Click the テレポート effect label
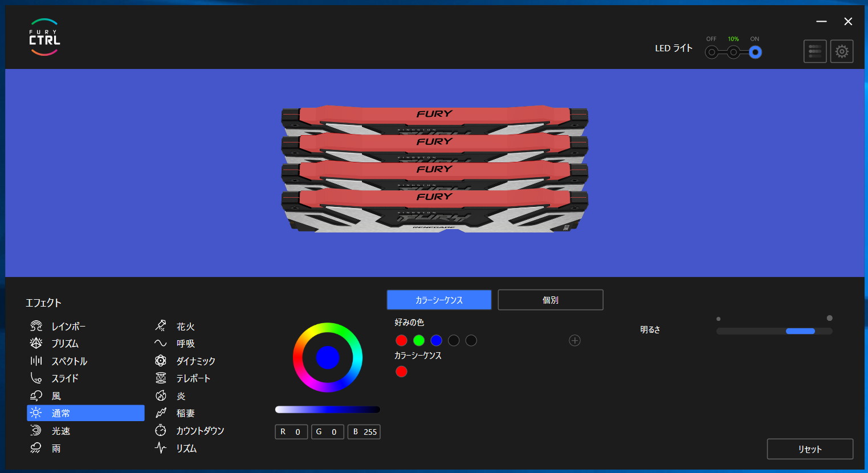Screen dimensions: 868x473 (x=193, y=378)
